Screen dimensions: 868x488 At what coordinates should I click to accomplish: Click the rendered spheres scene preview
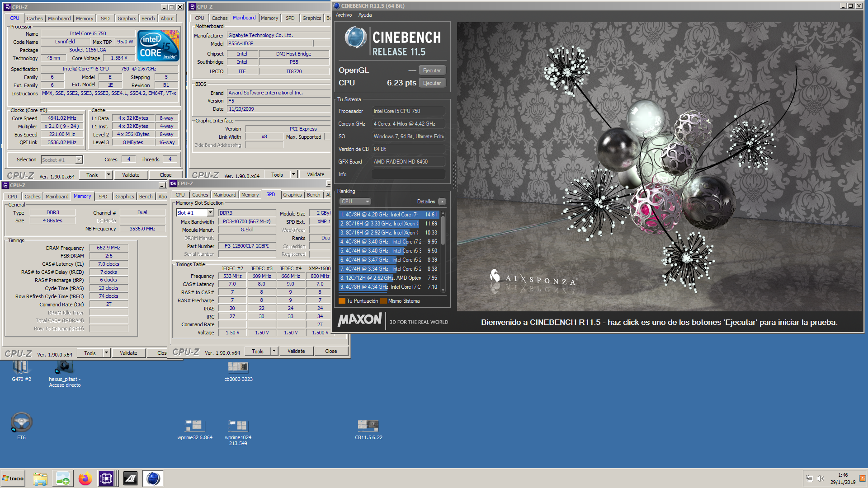pos(659,167)
